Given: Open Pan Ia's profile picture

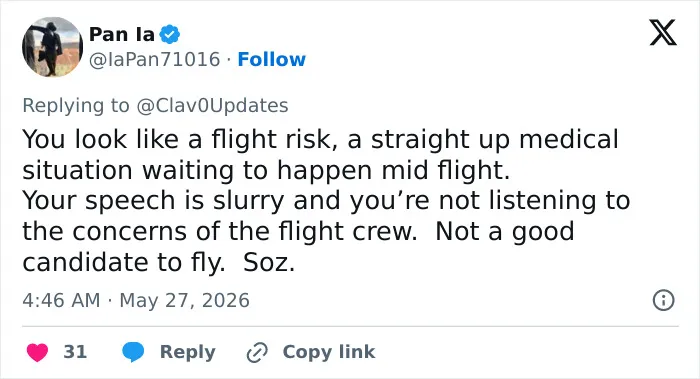Looking at the screenshot, I should point(52,47).
